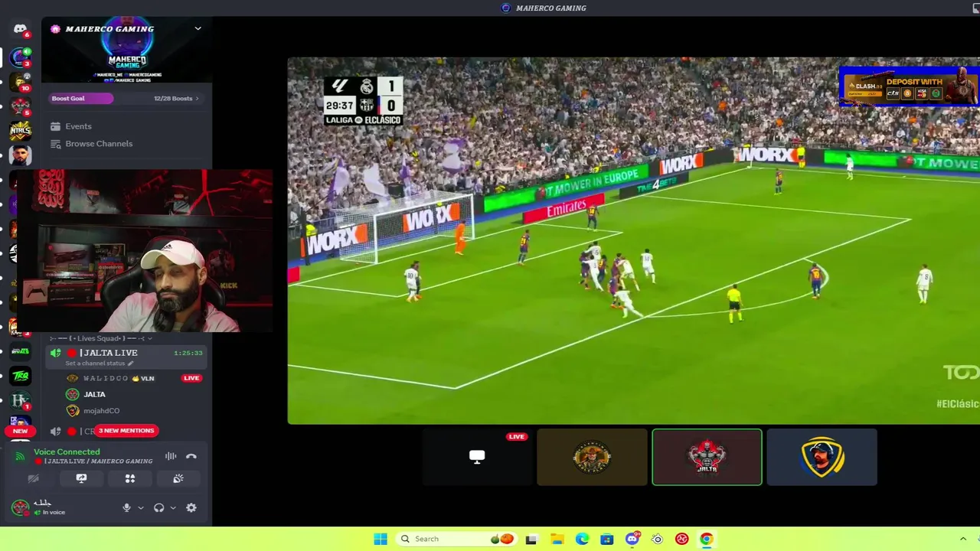Open the bearded man portrait server icon
980x551 pixels.
[x=20, y=155]
